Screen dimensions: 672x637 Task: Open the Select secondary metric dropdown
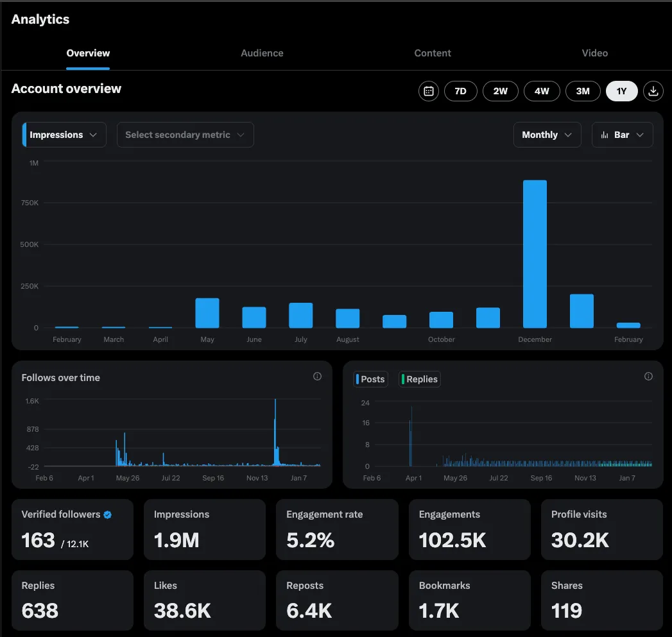pos(185,135)
